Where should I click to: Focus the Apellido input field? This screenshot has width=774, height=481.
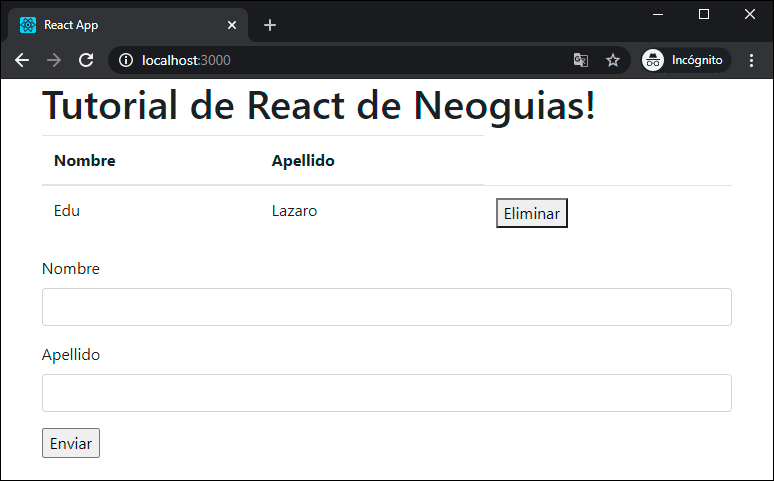point(387,393)
